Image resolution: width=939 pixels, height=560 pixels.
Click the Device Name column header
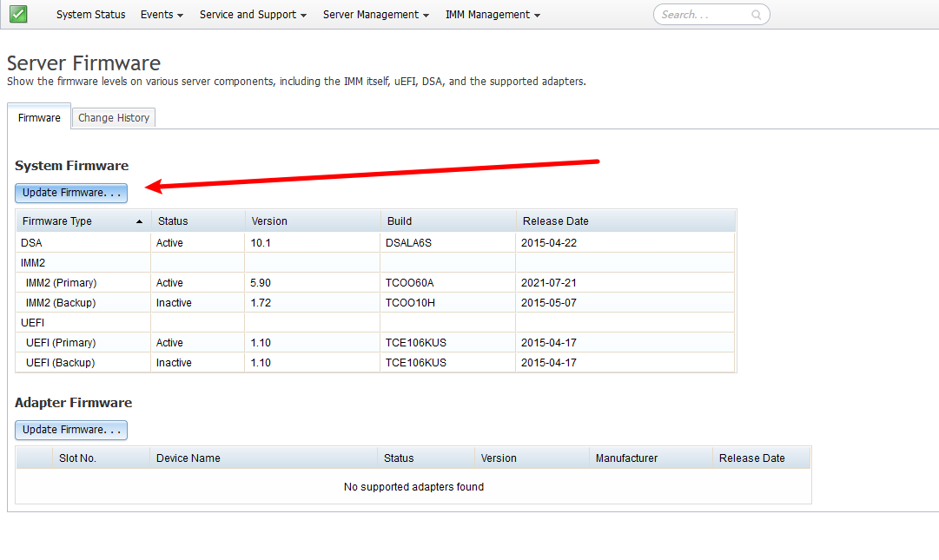click(x=188, y=458)
